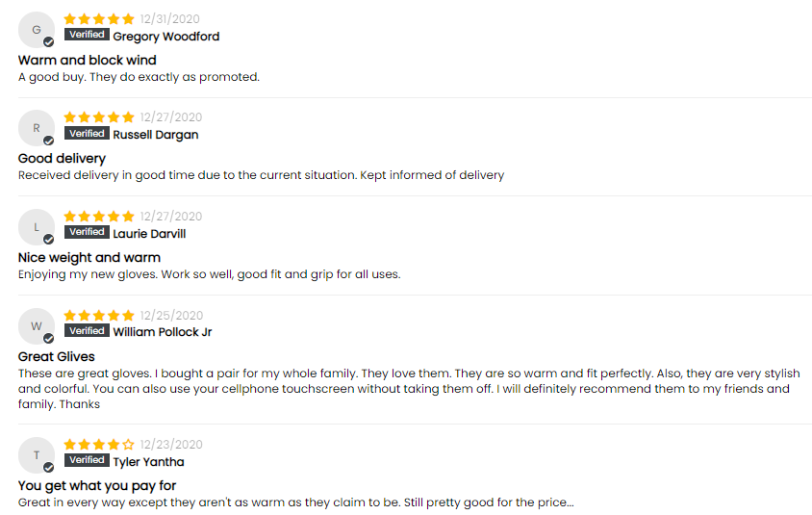Screen dimensions: 812x515
Task: Click the 12/25/2020 date on William's review
Action: coord(171,316)
